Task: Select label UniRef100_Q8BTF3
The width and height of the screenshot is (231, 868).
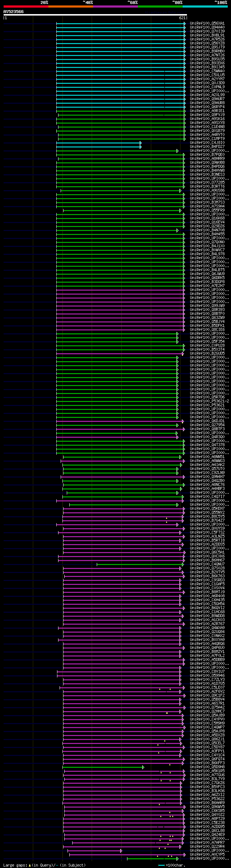Action: pos(207,429)
